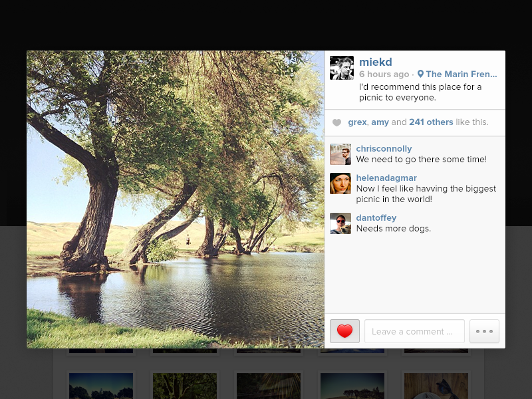Click the location pin icon

tap(420, 74)
